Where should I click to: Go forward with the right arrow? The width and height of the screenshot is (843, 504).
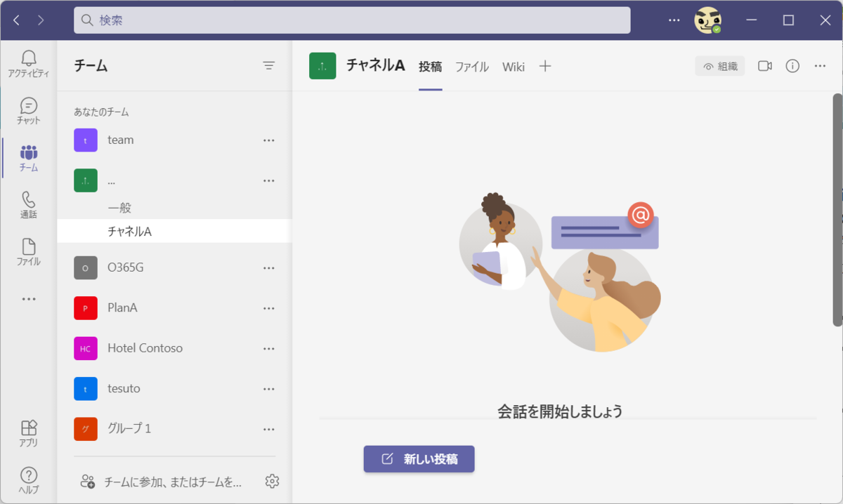41,20
